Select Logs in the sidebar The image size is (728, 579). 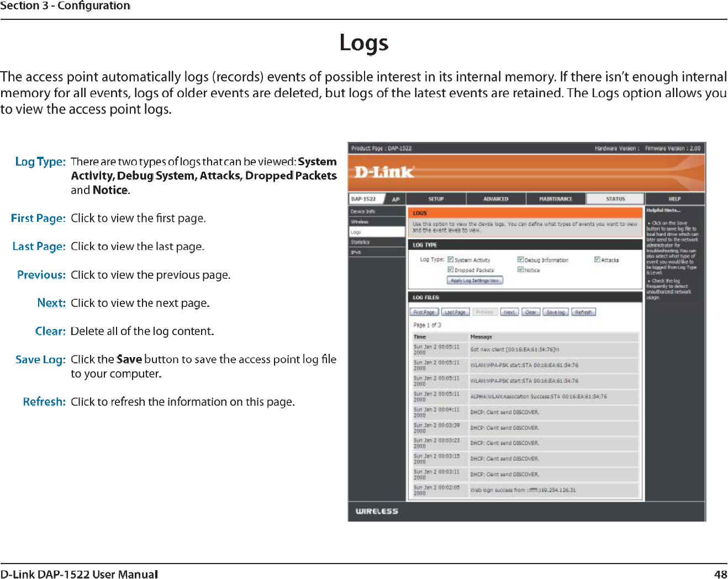point(377,232)
